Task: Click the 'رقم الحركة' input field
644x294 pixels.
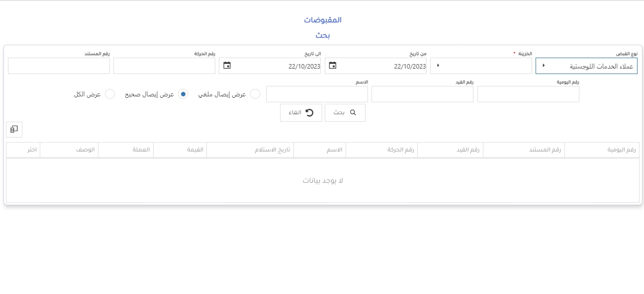Action: point(164,66)
